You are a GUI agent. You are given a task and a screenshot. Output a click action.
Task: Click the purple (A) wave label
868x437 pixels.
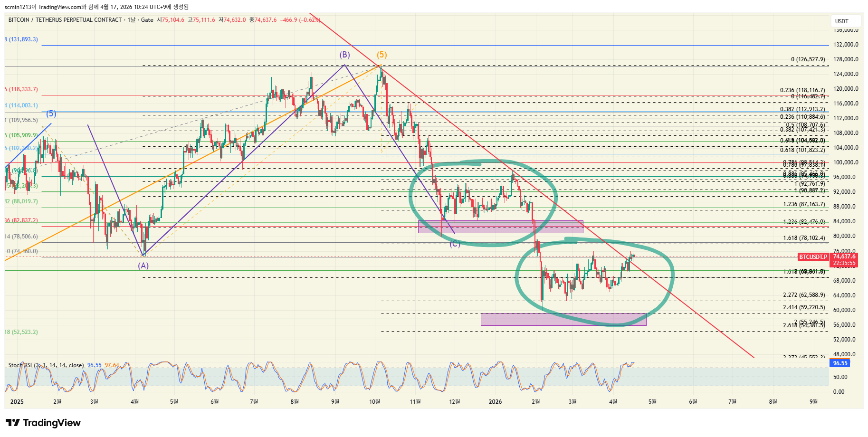click(x=143, y=266)
